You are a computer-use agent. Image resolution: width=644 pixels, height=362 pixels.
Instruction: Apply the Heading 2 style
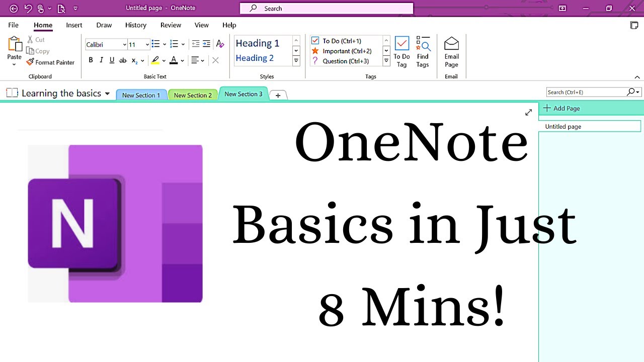[x=255, y=58]
